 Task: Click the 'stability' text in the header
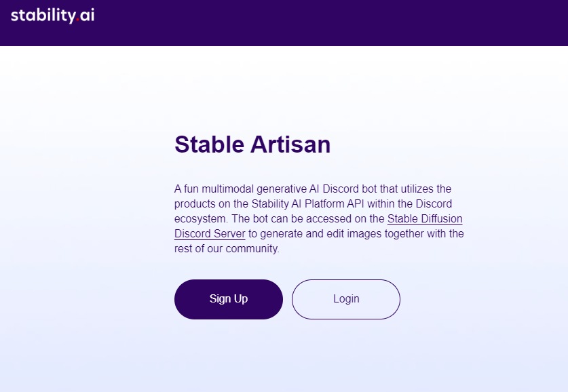pos(44,15)
